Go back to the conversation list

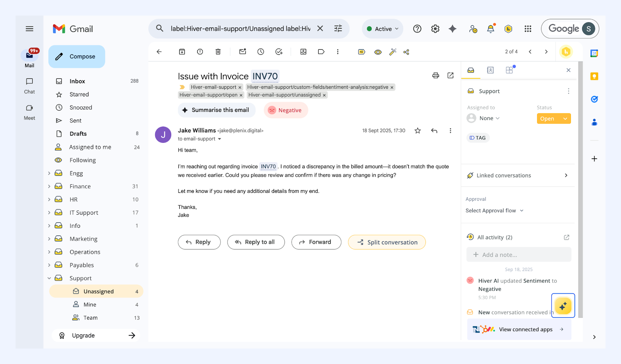point(159,52)
